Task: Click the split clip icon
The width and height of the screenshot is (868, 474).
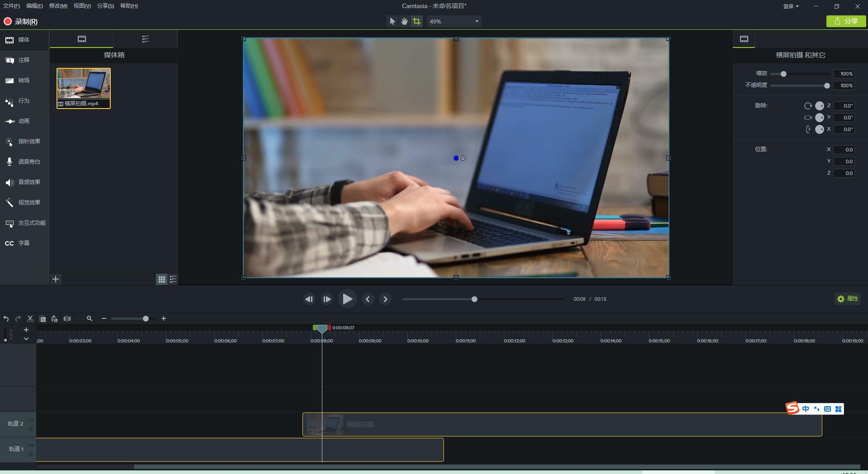Action: 67,319
